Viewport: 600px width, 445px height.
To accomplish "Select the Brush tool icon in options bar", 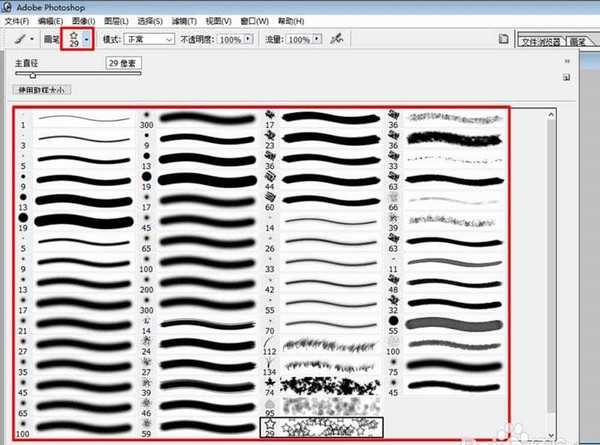I will (x=17, y=39).
